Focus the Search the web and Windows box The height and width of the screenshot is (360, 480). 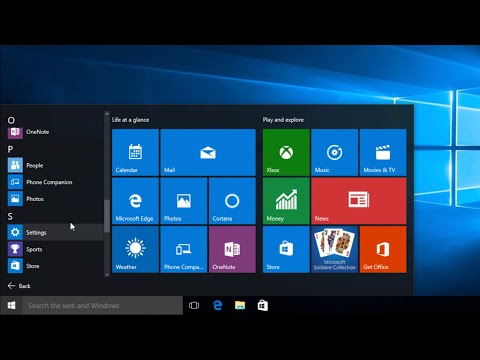coord(103,305)
